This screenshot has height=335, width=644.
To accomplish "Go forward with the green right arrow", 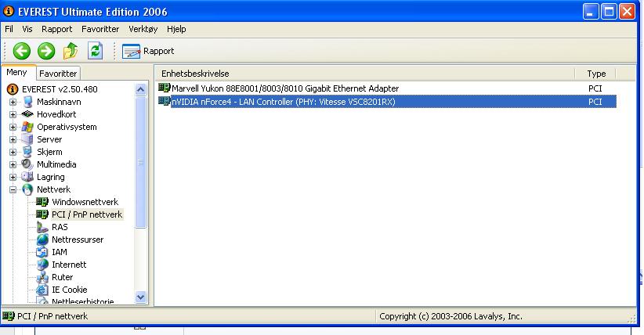I will (46, 51).
